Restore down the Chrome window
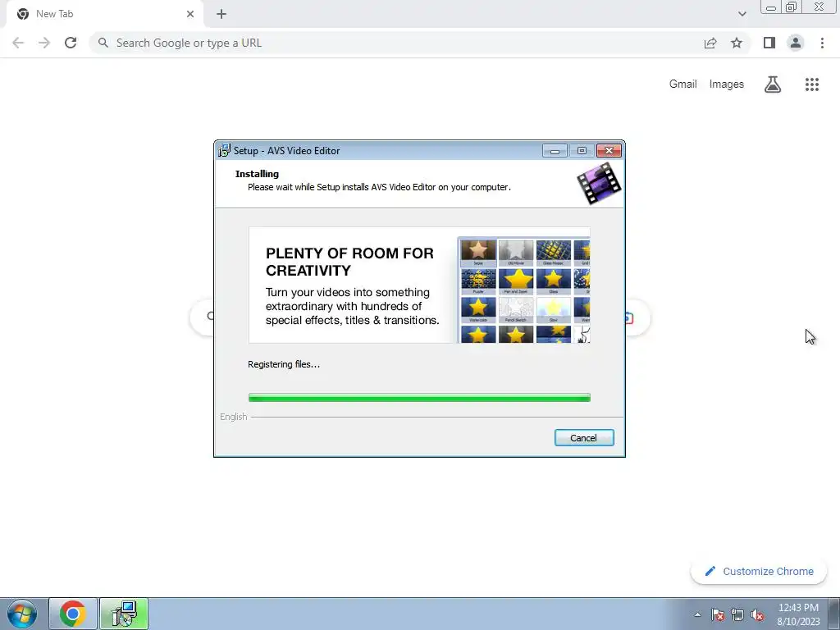The image size is (840, 630). pos(792,7)
